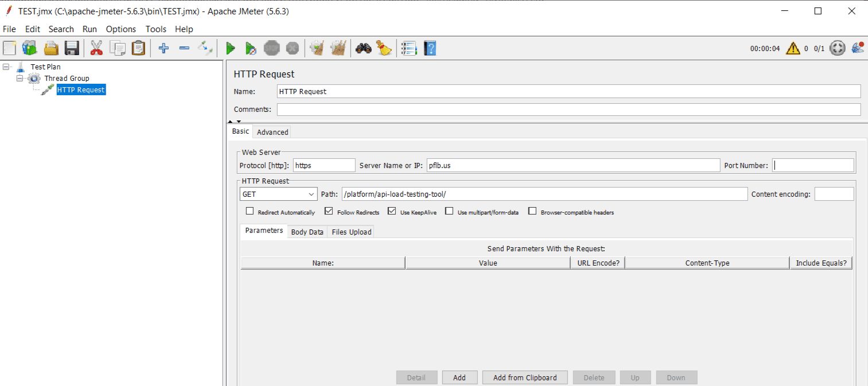Collapse the Thread Group tree node
868x386 pixels.
pyautogui.click(x=20, y=78)
